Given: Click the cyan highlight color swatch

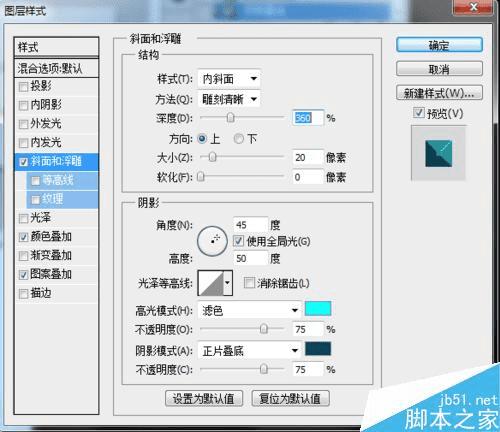Looking at the screenshot, I should point(318,309).
